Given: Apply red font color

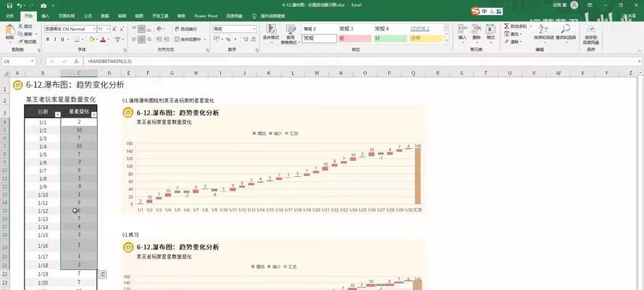Looking at the screenshot, I should coord(103,39).
